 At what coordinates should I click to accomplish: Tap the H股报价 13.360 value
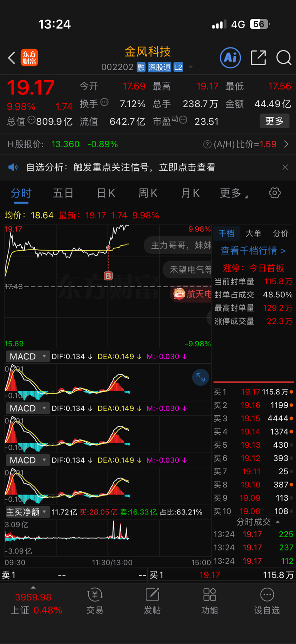point(66,144)
